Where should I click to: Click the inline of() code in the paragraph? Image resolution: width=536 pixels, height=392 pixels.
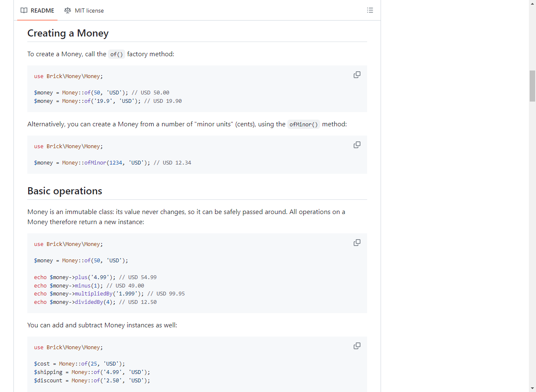pos(116,54)
